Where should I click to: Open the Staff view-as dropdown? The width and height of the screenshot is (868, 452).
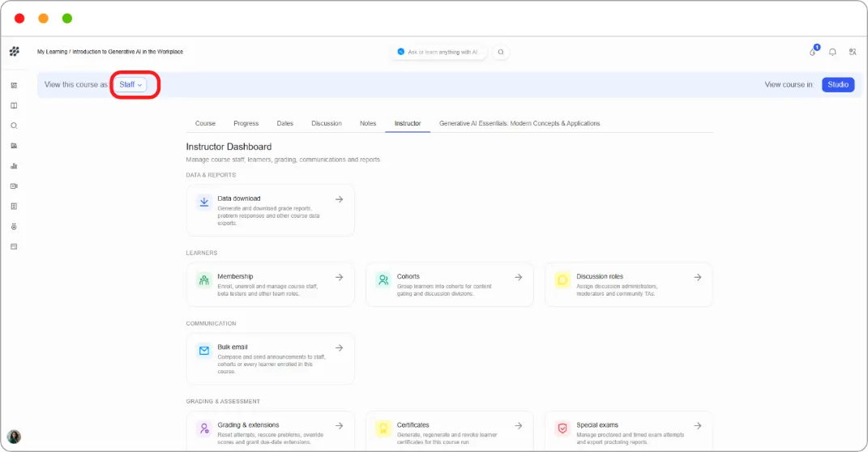[x=130, y=84]
